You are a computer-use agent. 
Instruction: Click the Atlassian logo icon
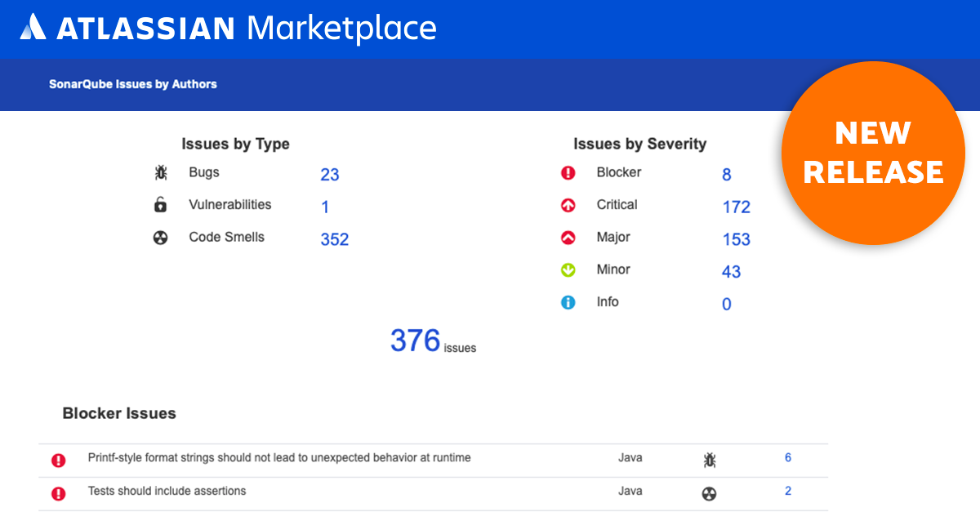click(33, 27)
